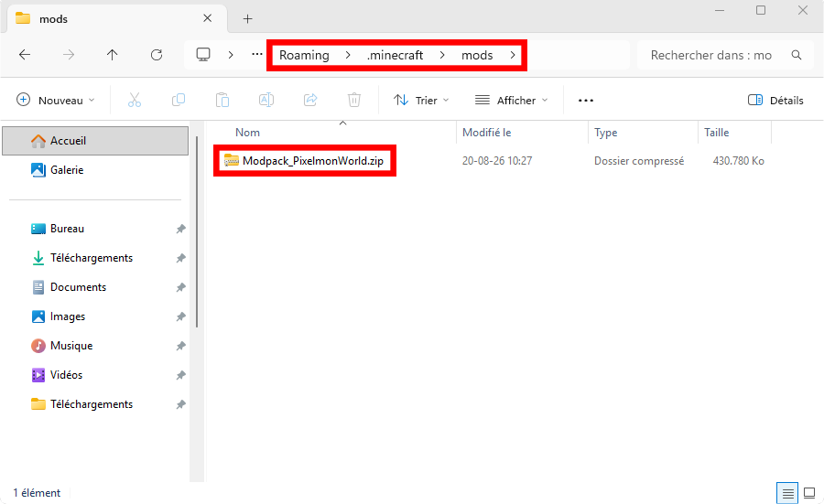Expand the chevron after .minecraft
The width and height of the screenshot is (824, 504).
coord(442,55)
